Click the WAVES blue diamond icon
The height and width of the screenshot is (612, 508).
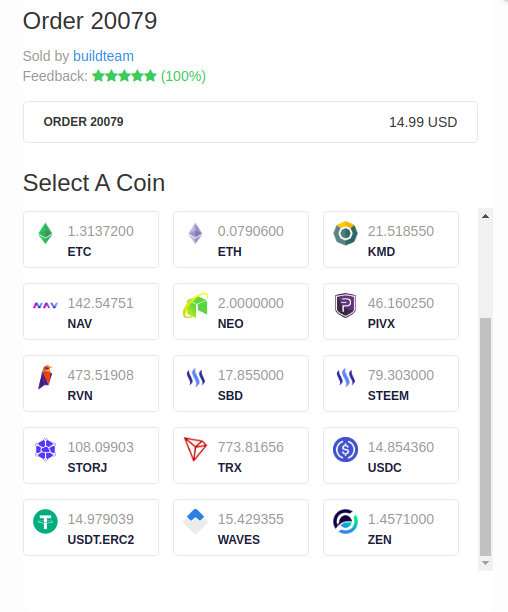click(x=195, y=521)
